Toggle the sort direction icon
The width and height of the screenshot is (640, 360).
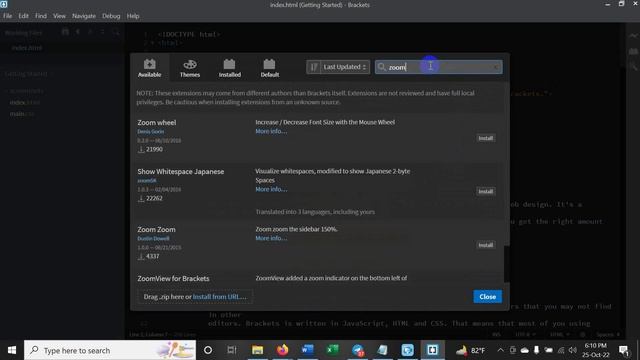313,67
